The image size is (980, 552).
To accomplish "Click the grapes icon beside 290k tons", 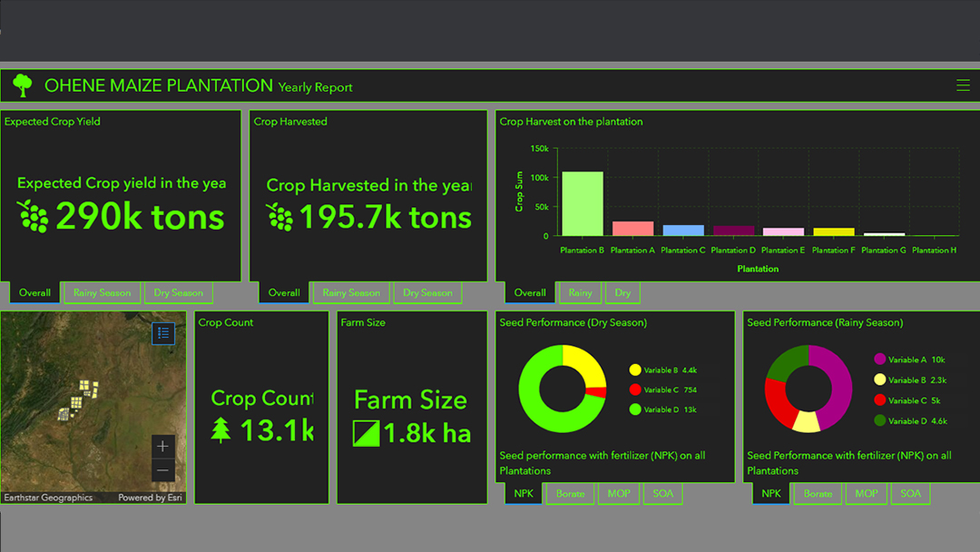I will [x=33, y=216].
